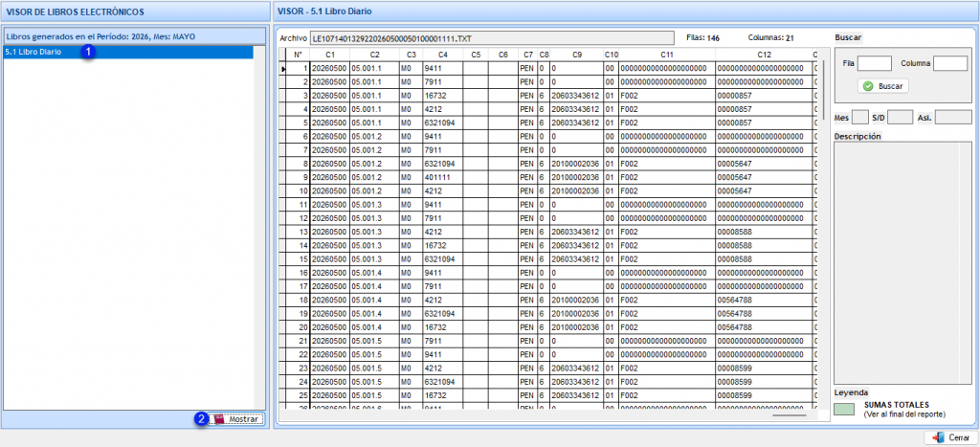
Task: Click RUC 20100002036 in row 19
Action: tap(576, 314)
